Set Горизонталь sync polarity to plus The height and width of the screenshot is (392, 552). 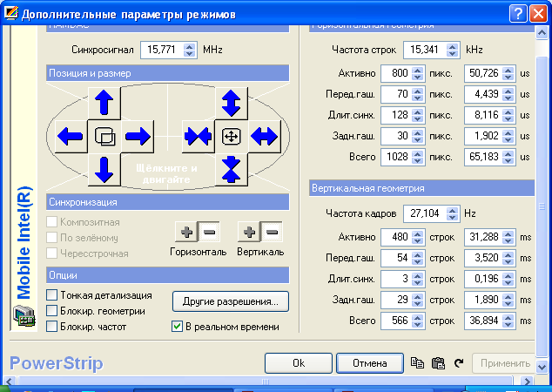coord(185,233)
